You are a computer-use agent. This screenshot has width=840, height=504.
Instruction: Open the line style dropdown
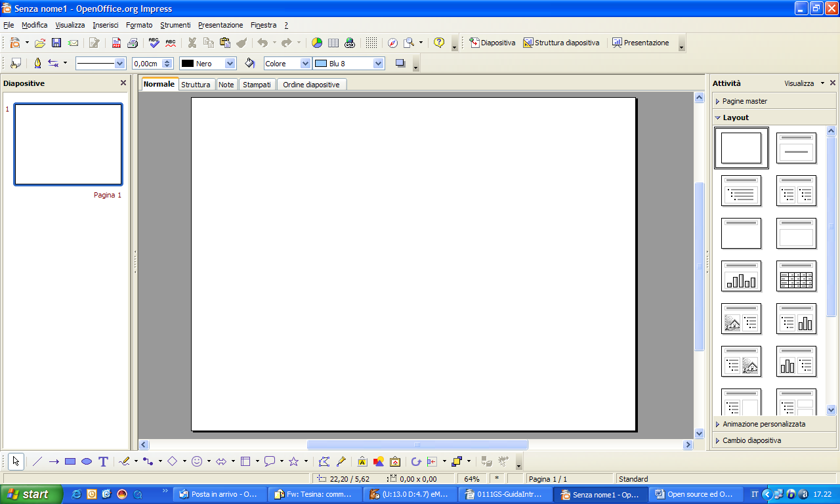coord(119,64)
